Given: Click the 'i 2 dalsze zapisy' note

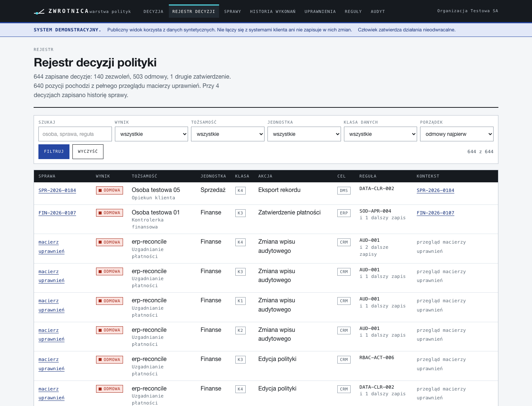Looking at the screenshot, I should pos(374,251).
